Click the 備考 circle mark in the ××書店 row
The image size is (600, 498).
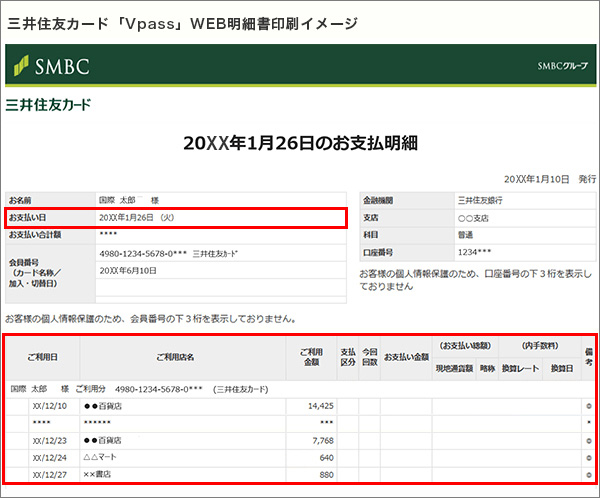(x=589, y=475)
